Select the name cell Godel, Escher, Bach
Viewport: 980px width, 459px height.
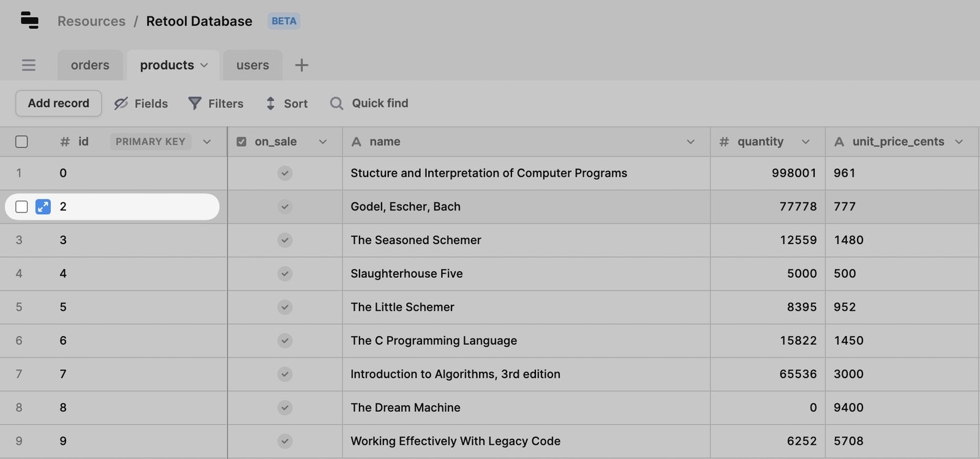(526, 207)
